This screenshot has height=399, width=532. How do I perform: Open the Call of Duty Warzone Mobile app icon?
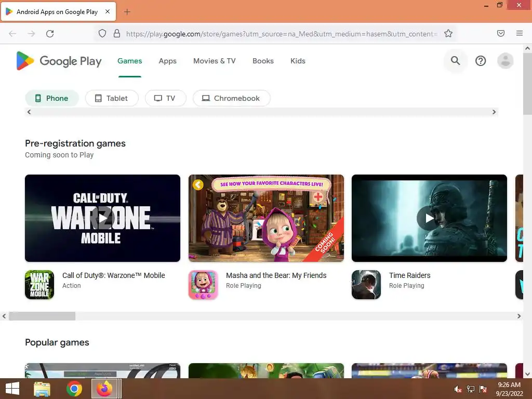click(39, 285)
